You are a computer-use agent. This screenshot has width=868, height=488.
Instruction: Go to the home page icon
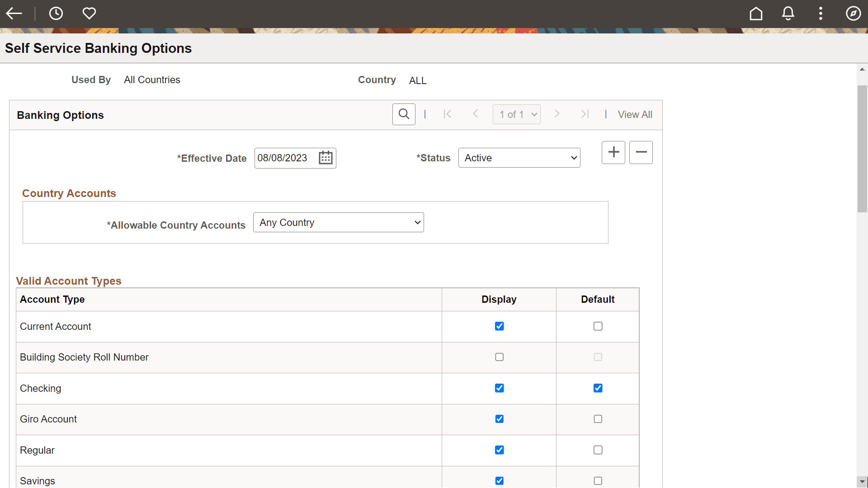[x=756, y=14]
